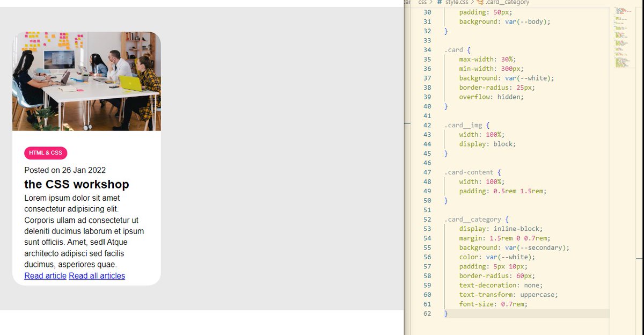Click the hash symbol icon beside style.css breadcrumb
Screen dimensions: 644x335
point(438,3)
